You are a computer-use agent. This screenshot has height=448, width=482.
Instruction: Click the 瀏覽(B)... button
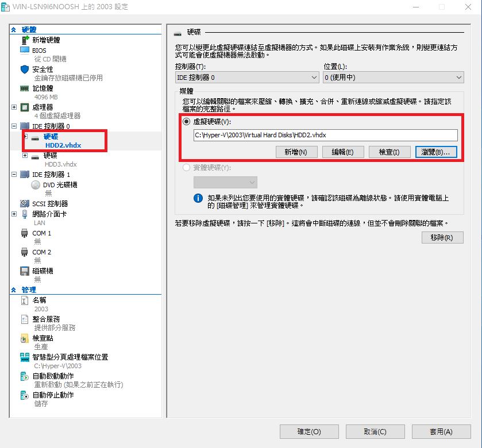click(x=436, y=152)
